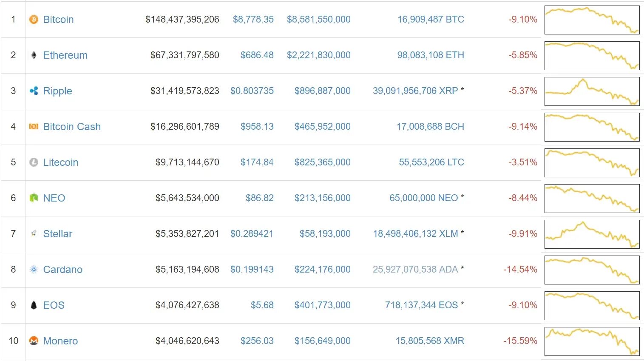Click the gray Litecoin logo icon
This screenshot has width=644, height=361.
[34, 162]
